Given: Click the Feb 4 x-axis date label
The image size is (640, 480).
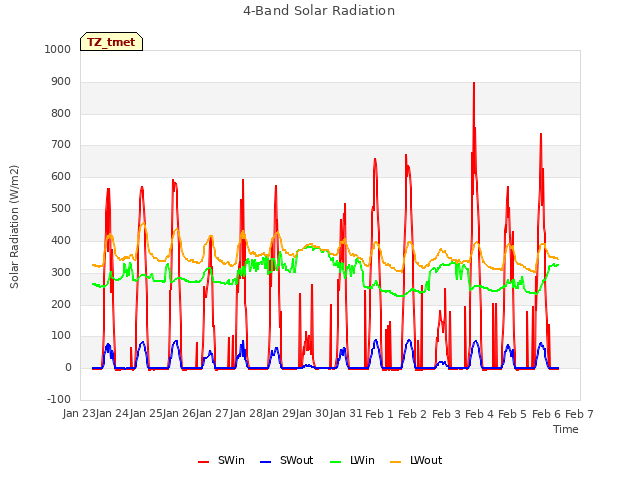Looking at the screenshot, I should 479,414.
